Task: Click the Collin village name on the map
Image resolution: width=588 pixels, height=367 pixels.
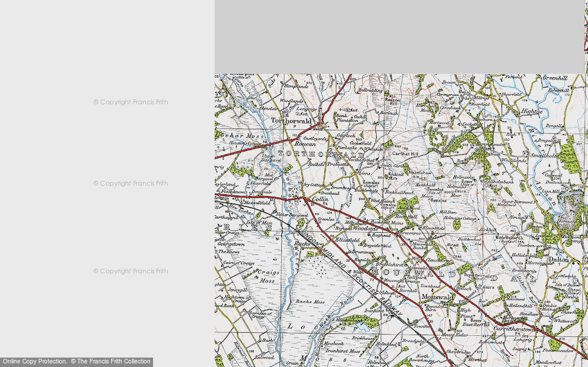Action: (320, 199)
